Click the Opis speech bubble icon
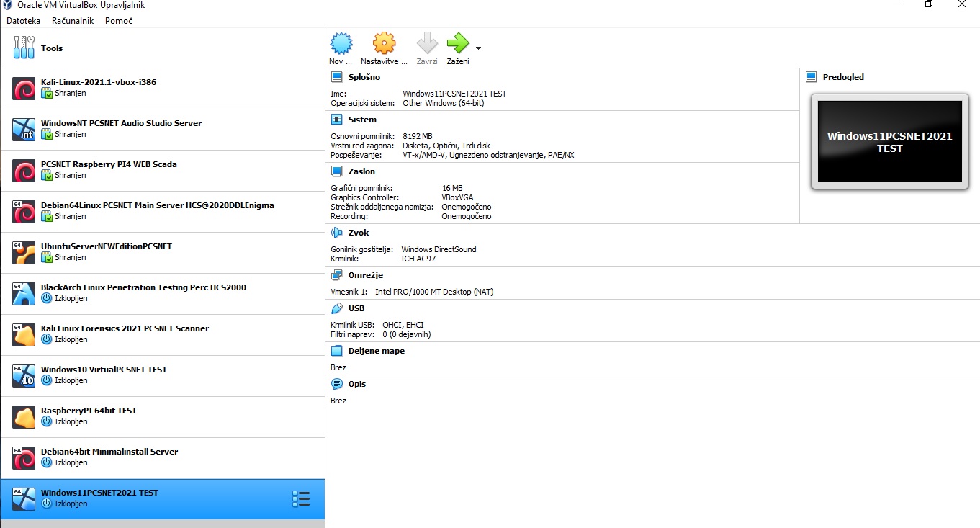Screen dimensions: 980x528 click(x=336, y=384)
